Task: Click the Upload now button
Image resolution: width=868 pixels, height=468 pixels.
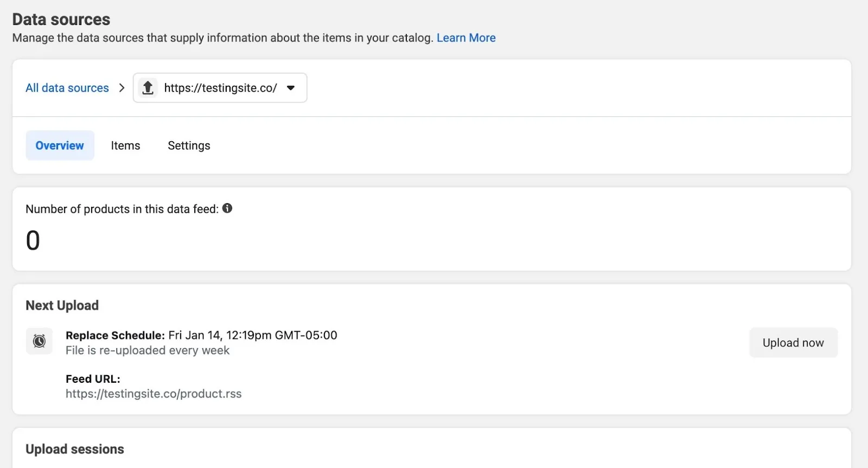Action: tap(793, 343)
